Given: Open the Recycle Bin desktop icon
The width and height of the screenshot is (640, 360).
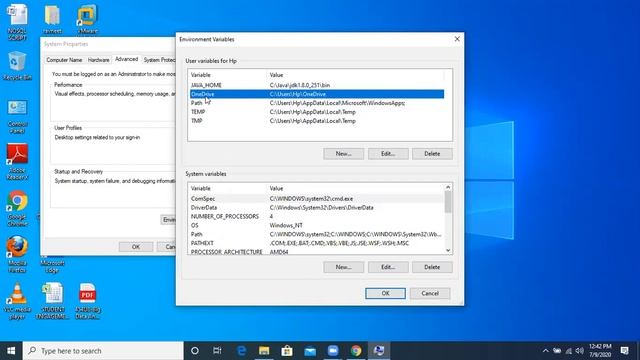Looking at the screenshot, I should point(17,65).
